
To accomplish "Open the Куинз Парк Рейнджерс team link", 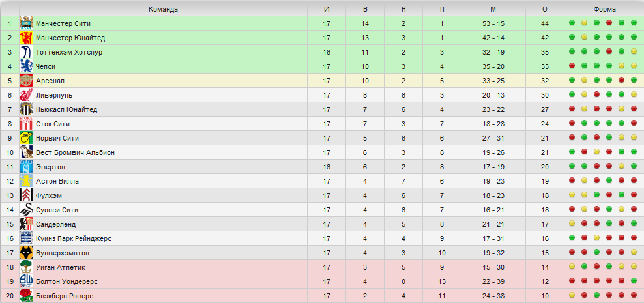I will point(74,238).
